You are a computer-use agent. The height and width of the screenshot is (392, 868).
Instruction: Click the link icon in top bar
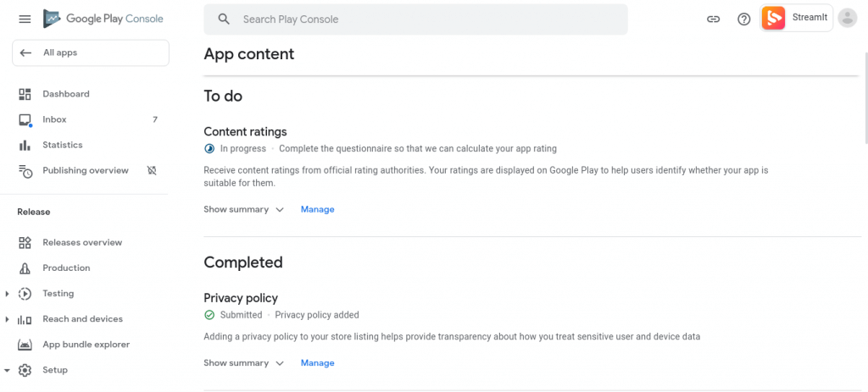[714, 19]
